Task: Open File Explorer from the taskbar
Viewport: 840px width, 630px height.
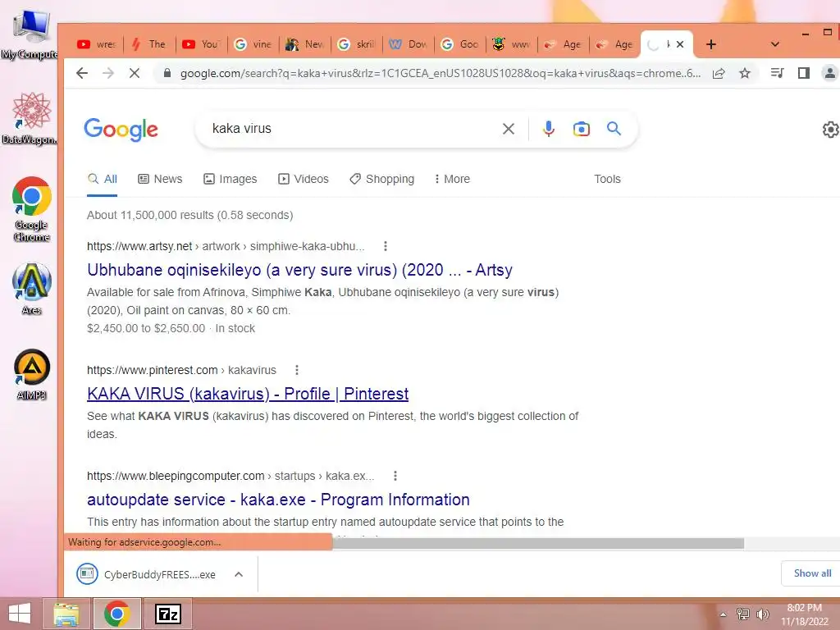Action: tap(66, 614)
